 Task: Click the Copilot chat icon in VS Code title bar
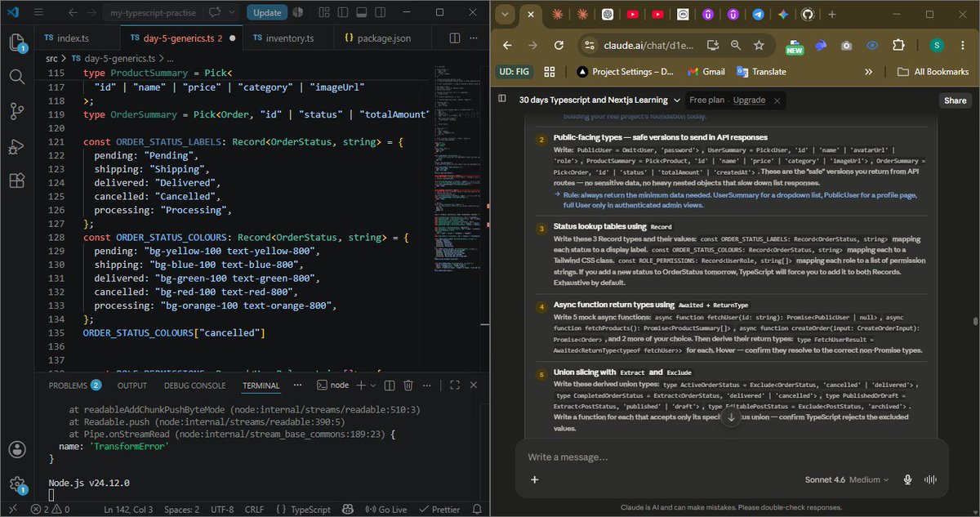click(216, 12)
